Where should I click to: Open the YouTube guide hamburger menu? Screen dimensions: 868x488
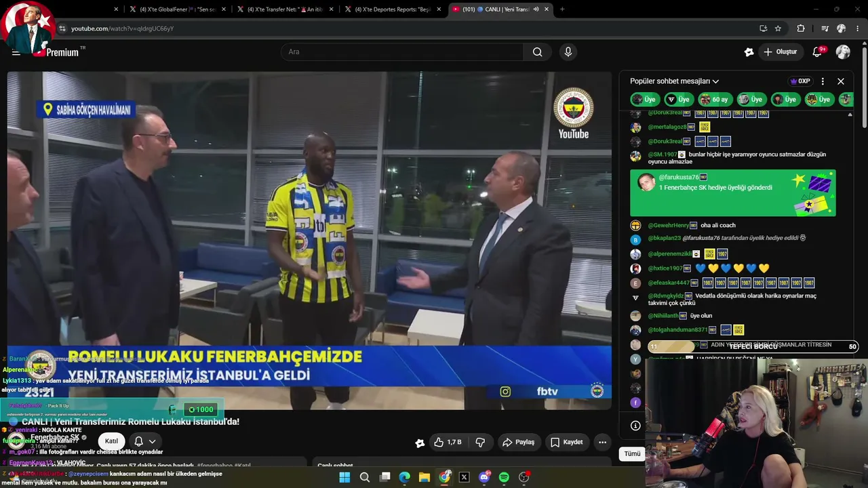tap(16, 52)
